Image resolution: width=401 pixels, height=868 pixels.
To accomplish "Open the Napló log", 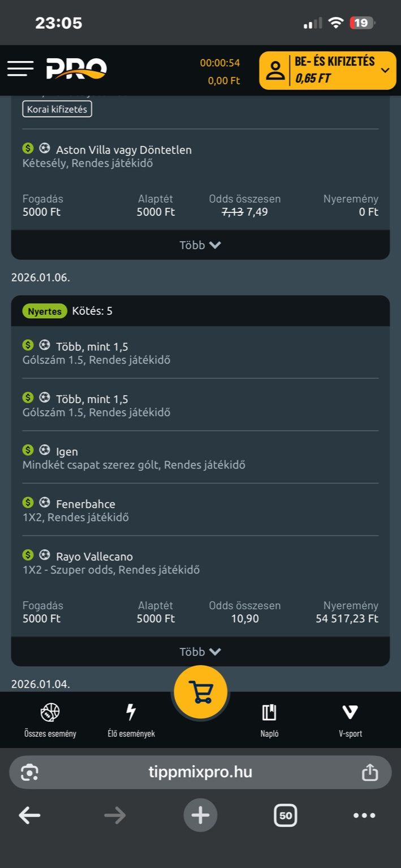I will point(269,721).
